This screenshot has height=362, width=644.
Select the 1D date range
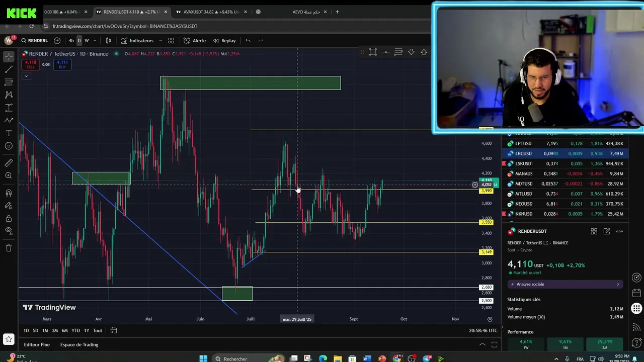tap(26, 330)
